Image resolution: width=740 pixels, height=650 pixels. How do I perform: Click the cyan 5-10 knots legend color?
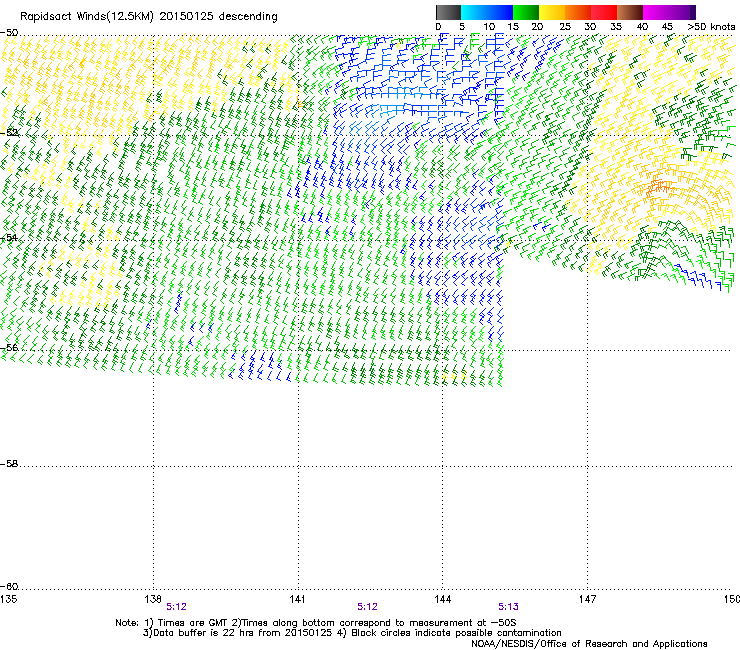pos(474,12)
